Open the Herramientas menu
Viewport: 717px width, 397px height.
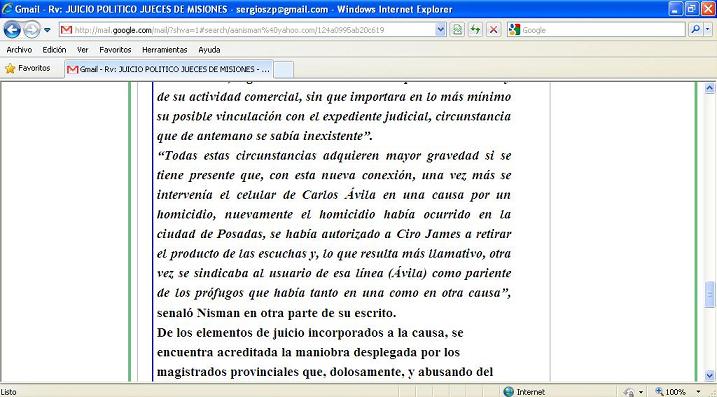pyautogui.click(x=165, y=49)
